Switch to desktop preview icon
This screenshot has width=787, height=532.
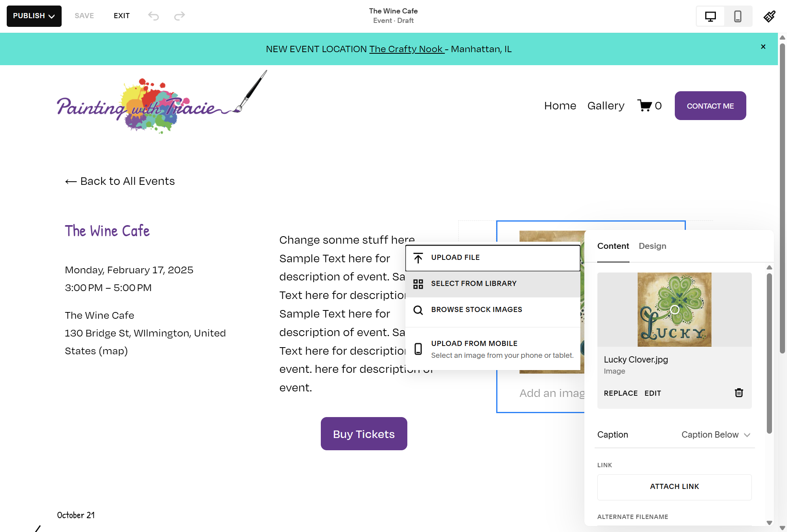tap(710, 16)
